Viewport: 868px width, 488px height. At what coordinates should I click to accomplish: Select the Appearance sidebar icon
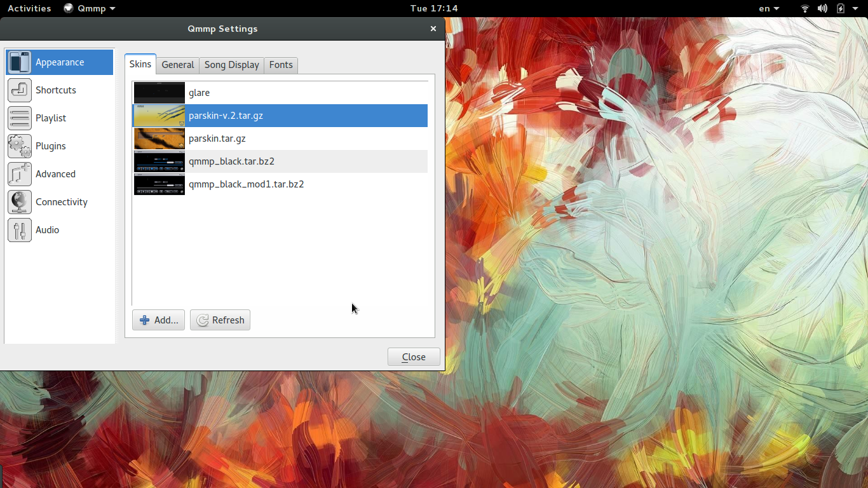point(20,62)
